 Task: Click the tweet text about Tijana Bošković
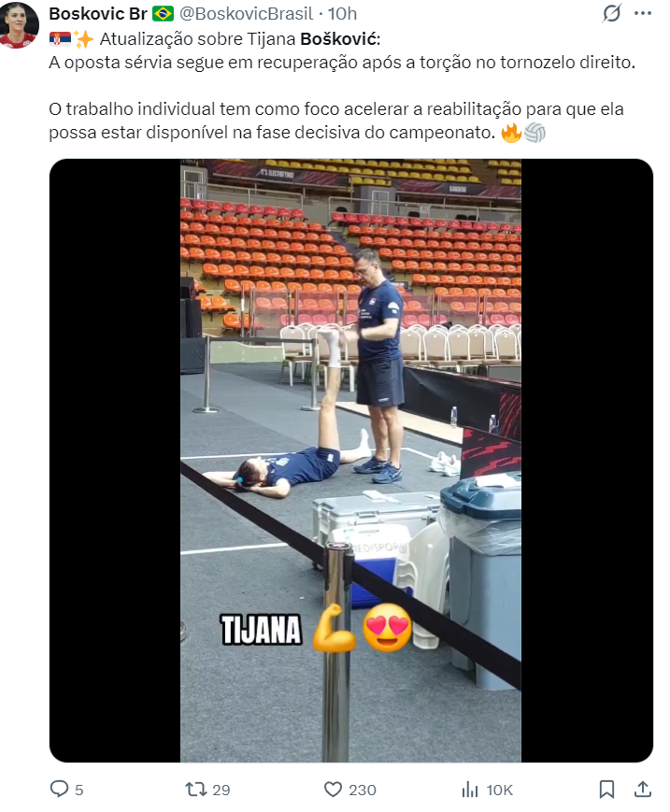[x=342, y=85]
